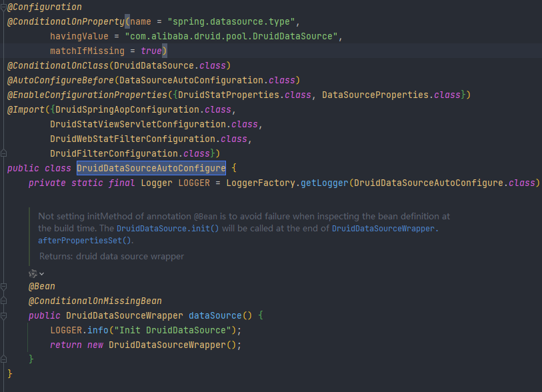The height and width of the screenshot is (392, 542).
Task: Click the @ConditionalOnProperty annotation
Action: [x=66, y=21]
